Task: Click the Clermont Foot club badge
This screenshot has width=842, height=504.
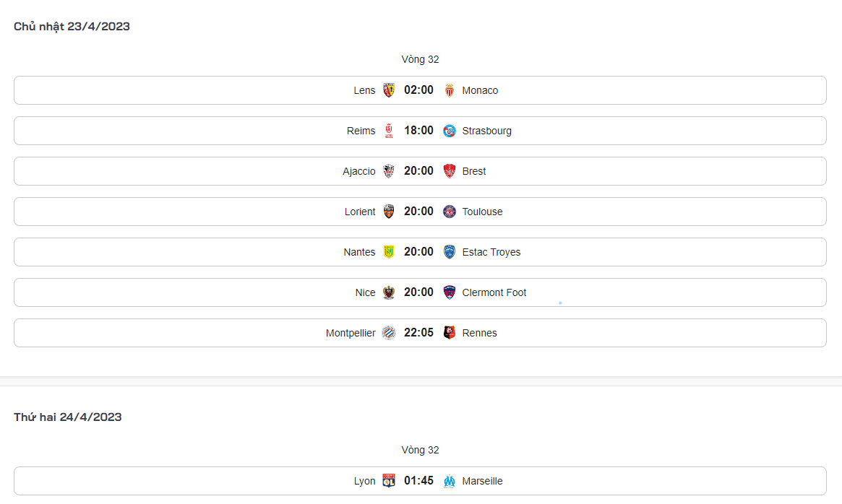Action: 450,292
